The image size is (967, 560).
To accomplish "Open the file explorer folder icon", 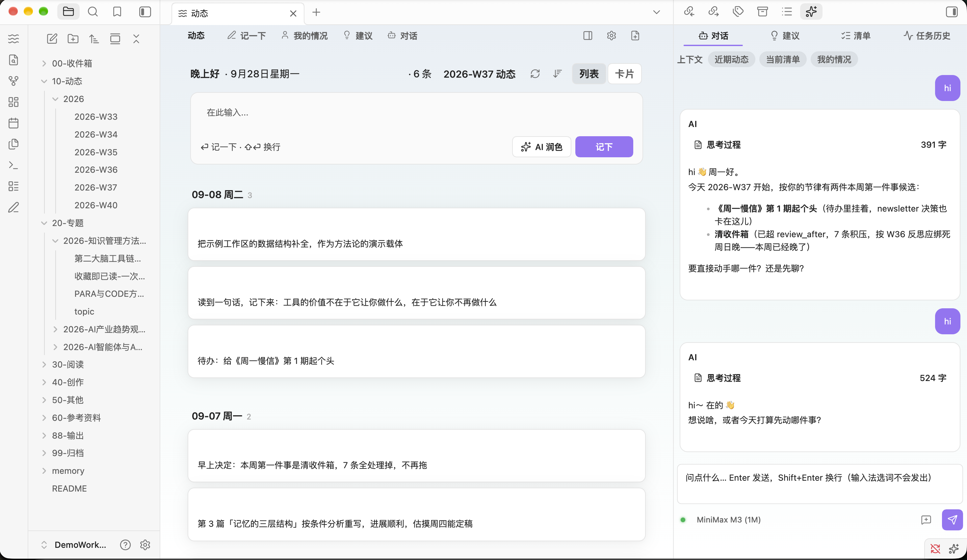I will 68,12.
